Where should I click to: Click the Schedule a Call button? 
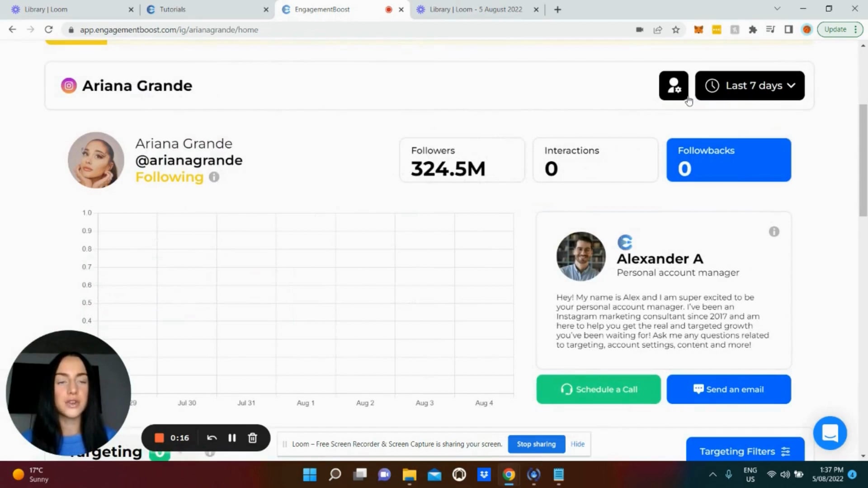[x=598, y=389]
